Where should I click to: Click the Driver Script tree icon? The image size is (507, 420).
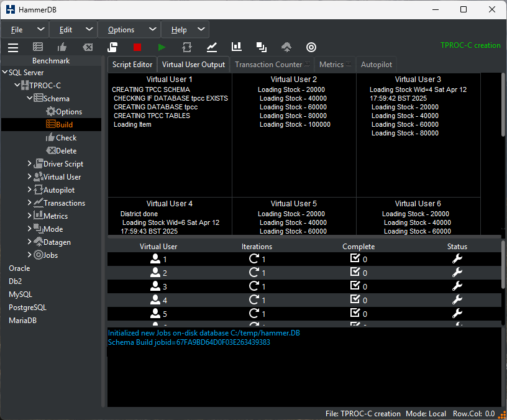(x=39, y=163)
